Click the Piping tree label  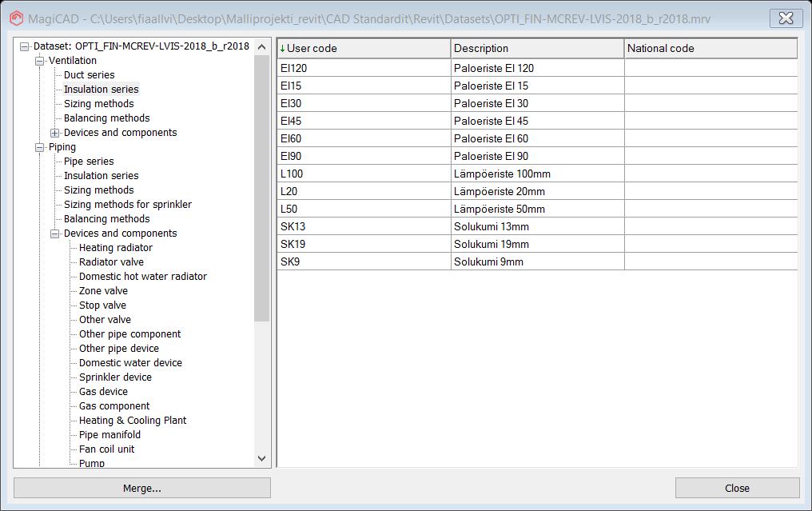pyautogui.click(x=62, y=147)
